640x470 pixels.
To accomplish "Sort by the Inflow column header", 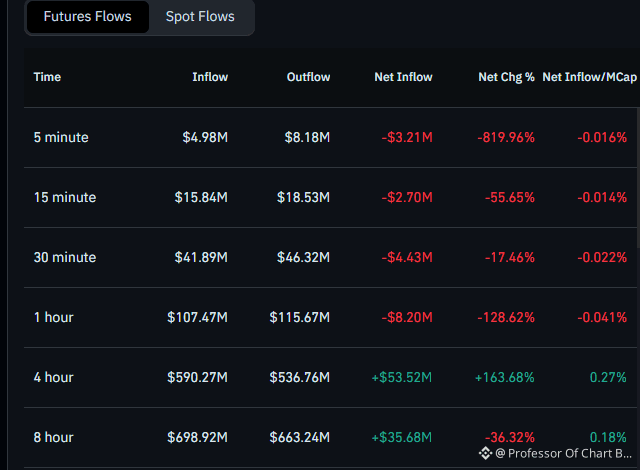I will 210,77.
